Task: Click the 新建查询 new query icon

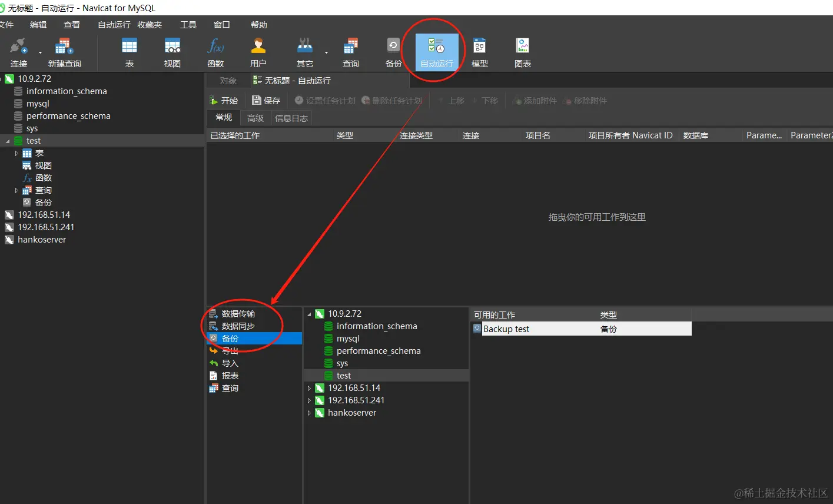Action: (64, 52)
